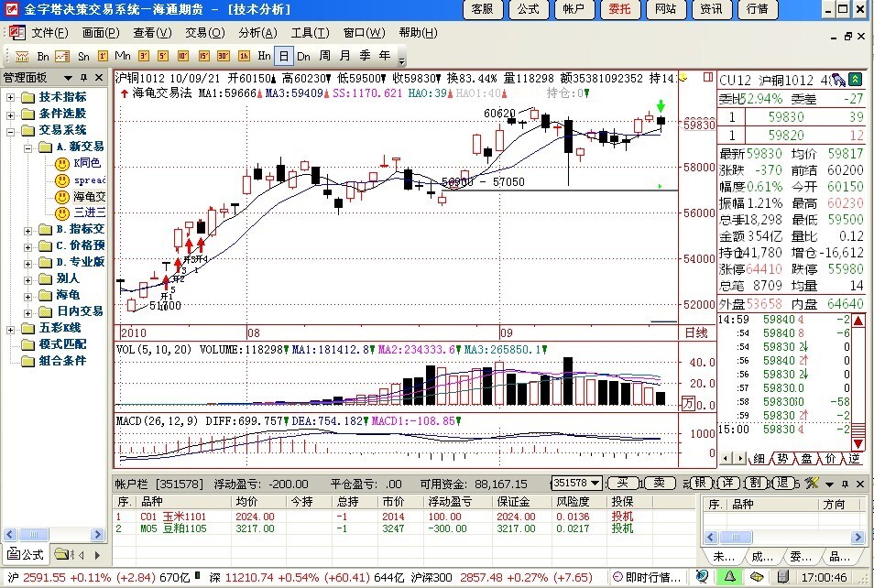Select the Mn custom minute period
This screenshot has width=874, height=588.
123,56
